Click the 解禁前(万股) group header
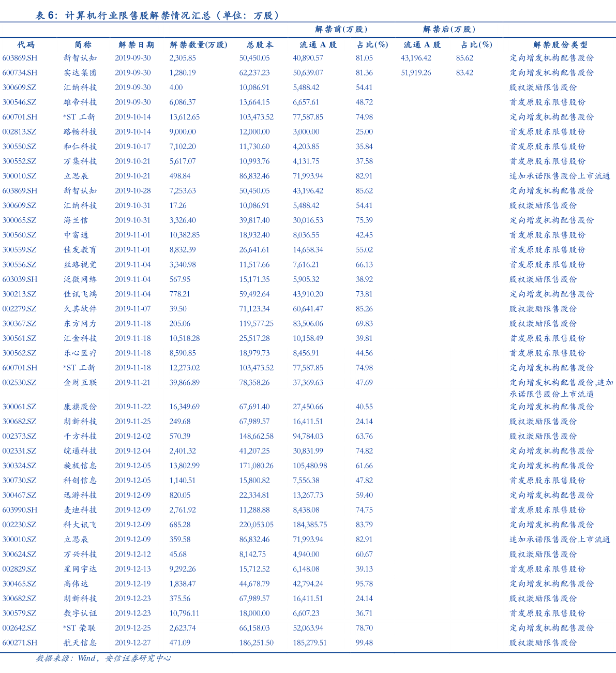 pos(341,29)
